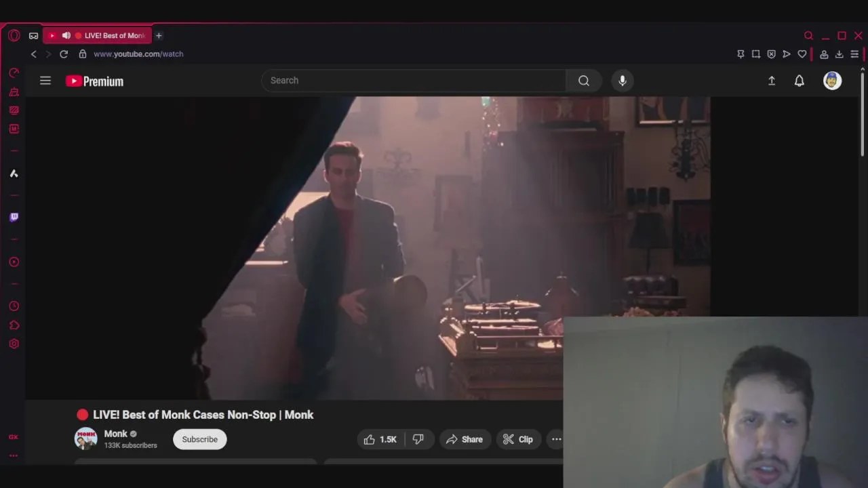Mute the tab using speaker icon
The image size is (868, 488).
[66, 35]
